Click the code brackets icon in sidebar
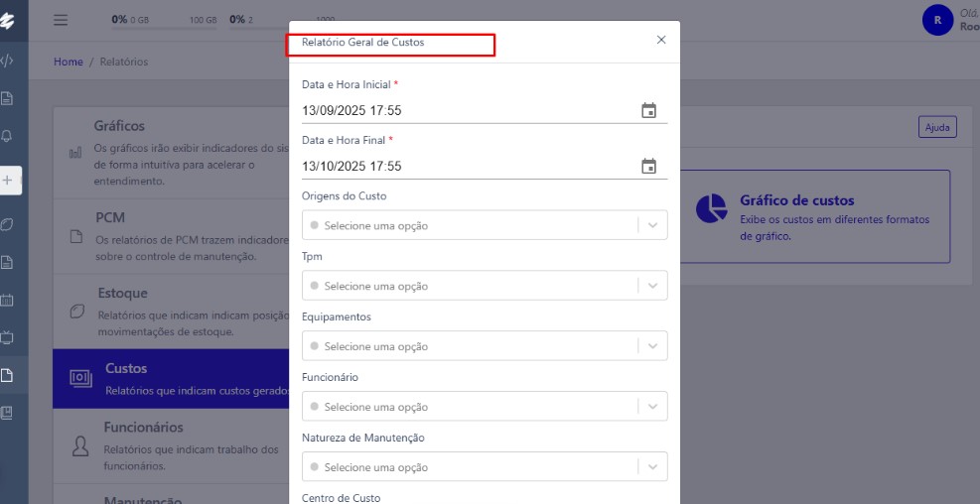980x504 pixels. coord(8,61)
